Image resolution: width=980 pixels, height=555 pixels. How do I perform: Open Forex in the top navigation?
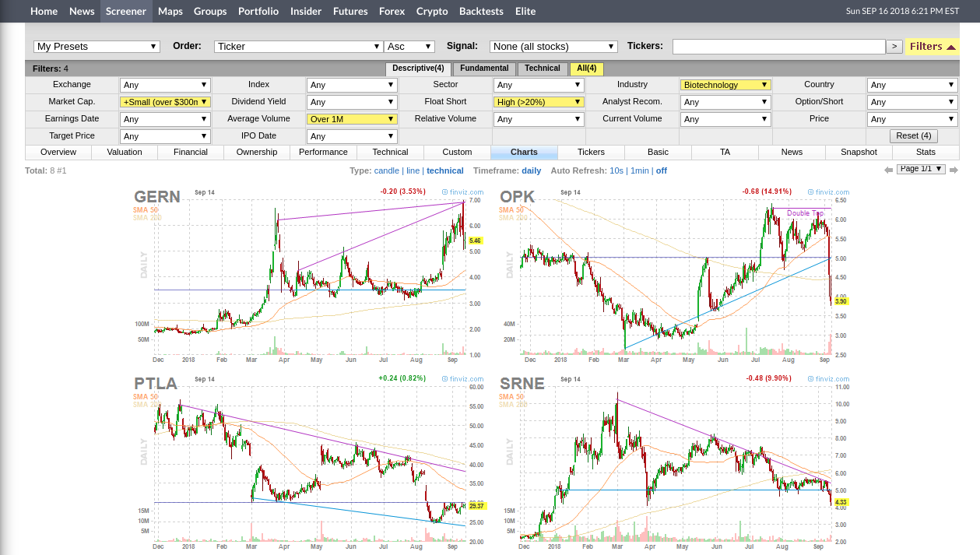click(392, 11)
